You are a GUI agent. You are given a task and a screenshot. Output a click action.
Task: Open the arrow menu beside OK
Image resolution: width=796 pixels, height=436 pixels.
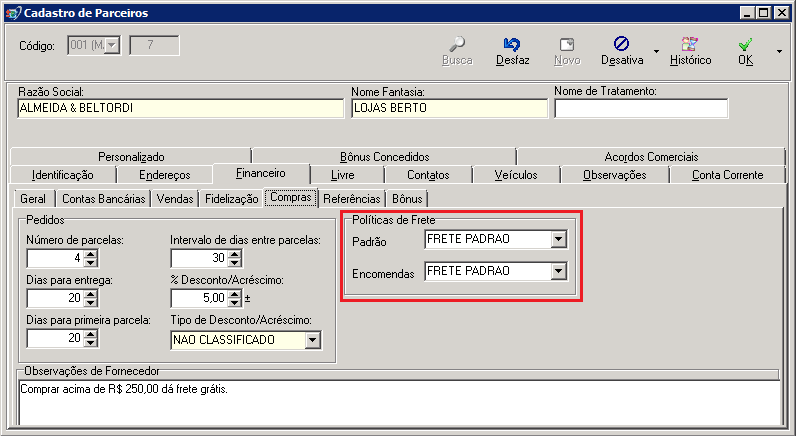[779, 51]
